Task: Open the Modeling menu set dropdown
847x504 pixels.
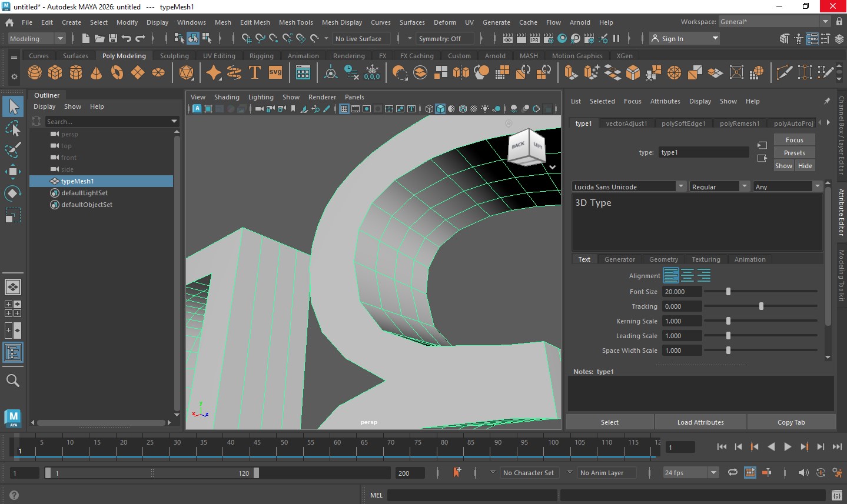Action: click(x=36, y=39)
